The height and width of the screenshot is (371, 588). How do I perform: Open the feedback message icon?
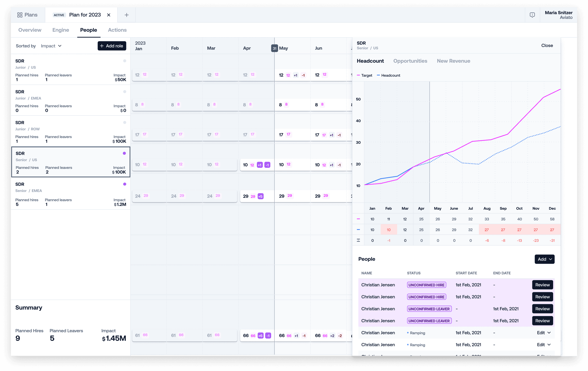(x=532, y=15)
